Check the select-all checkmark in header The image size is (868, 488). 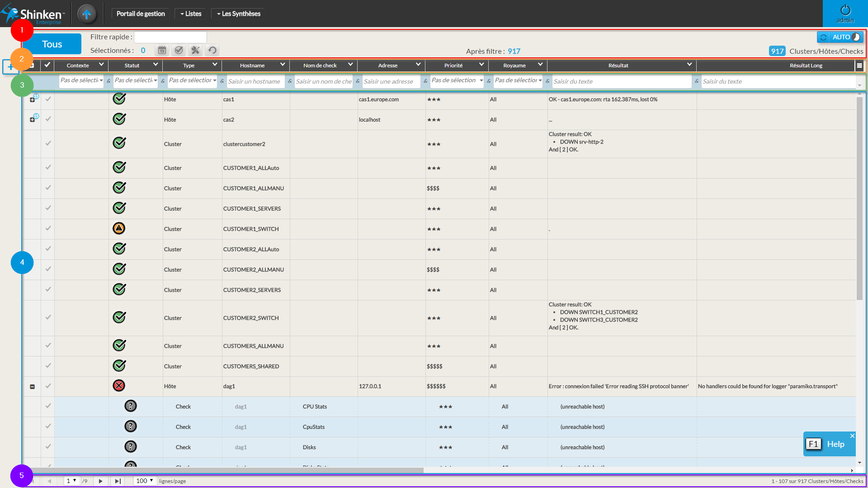coord(47,65)
